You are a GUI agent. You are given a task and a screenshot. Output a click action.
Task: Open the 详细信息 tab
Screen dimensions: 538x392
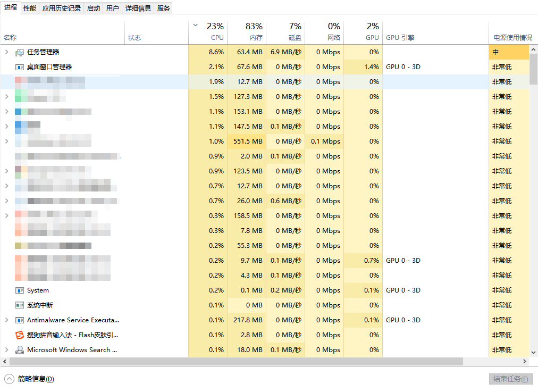pyautogui.click(x=138, y=8)
